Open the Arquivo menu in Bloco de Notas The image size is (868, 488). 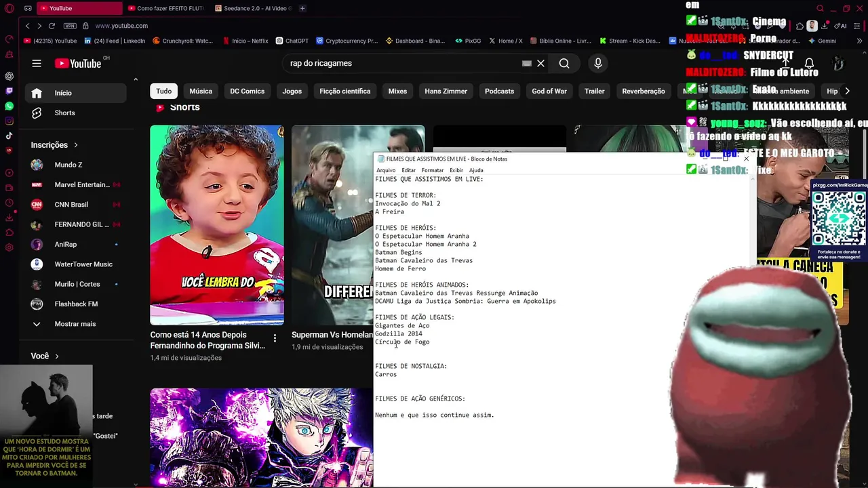coord(386,170)
